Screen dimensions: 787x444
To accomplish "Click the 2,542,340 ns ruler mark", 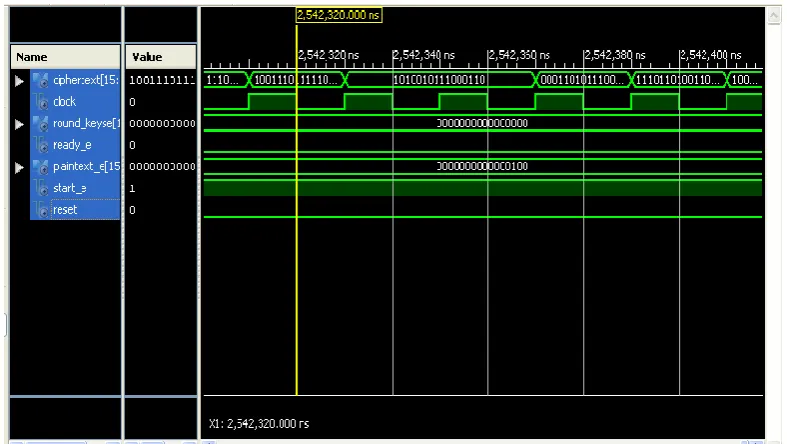I will tap(424, 55).
